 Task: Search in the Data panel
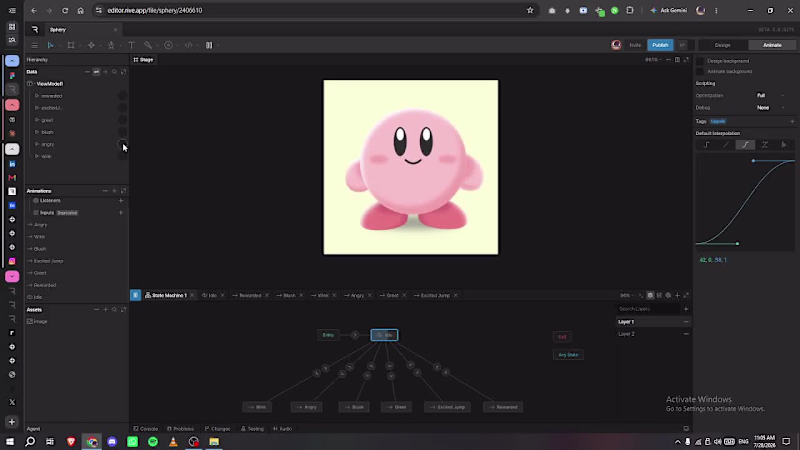pyautogui.click(x=114, y=72)
